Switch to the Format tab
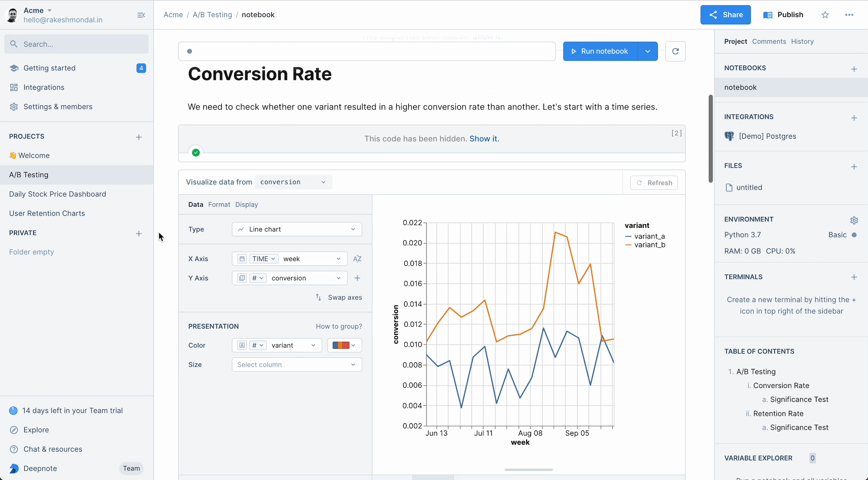The image size is (868, 480). (x=219, y=205)
